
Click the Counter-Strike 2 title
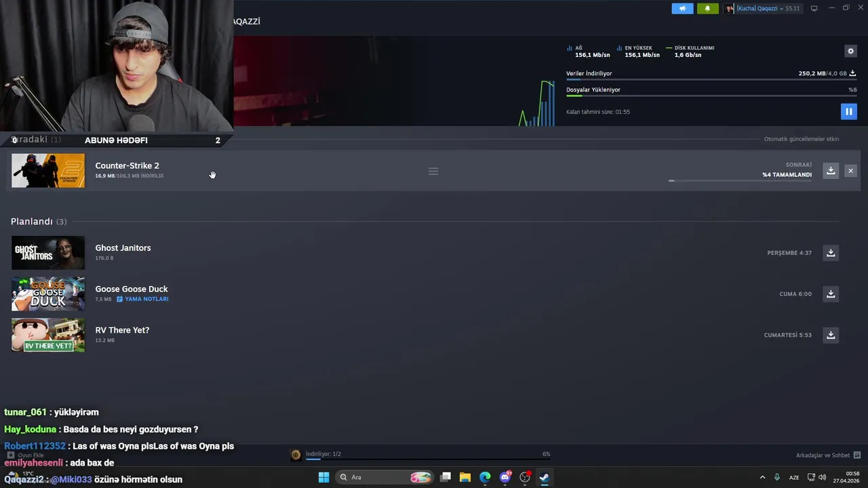tap(127, 165)
